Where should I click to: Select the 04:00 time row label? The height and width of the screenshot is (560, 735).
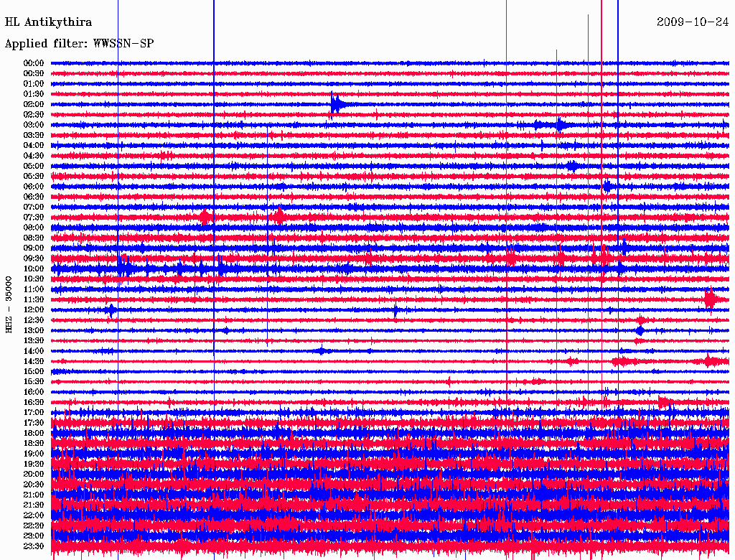point(34,146)
